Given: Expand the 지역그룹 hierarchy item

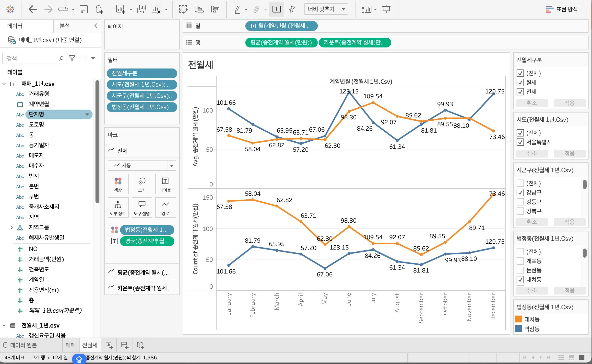Looking at the screenshot, I should [x=12, y=227].
